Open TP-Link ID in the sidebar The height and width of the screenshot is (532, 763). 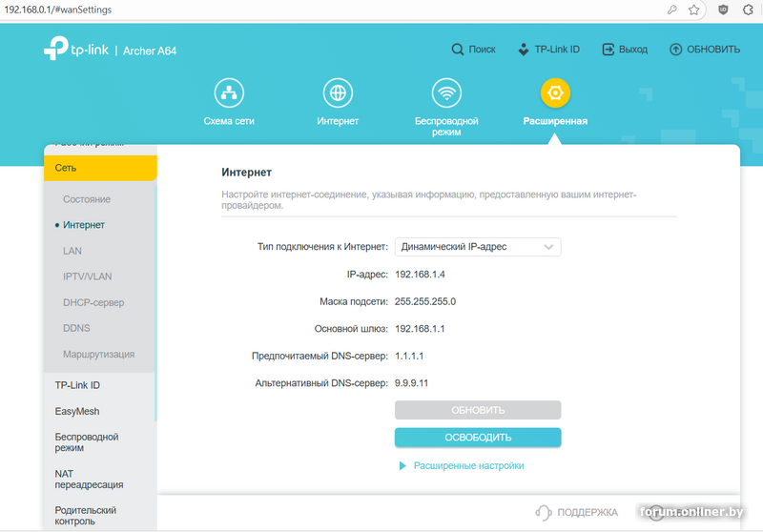tap(77, 385)
